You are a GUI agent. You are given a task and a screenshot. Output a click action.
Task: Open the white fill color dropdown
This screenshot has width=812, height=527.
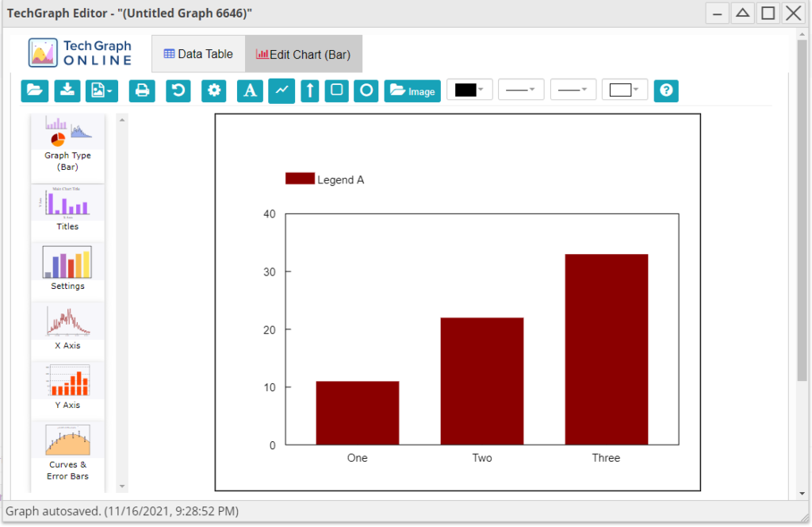[x=625, y=90]
